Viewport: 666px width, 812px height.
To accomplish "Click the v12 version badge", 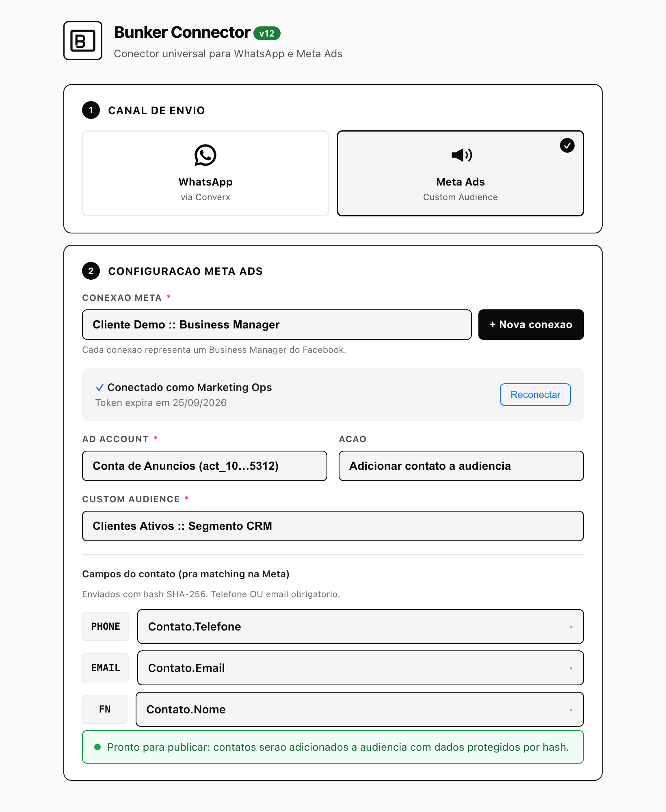I will point(267,33).
